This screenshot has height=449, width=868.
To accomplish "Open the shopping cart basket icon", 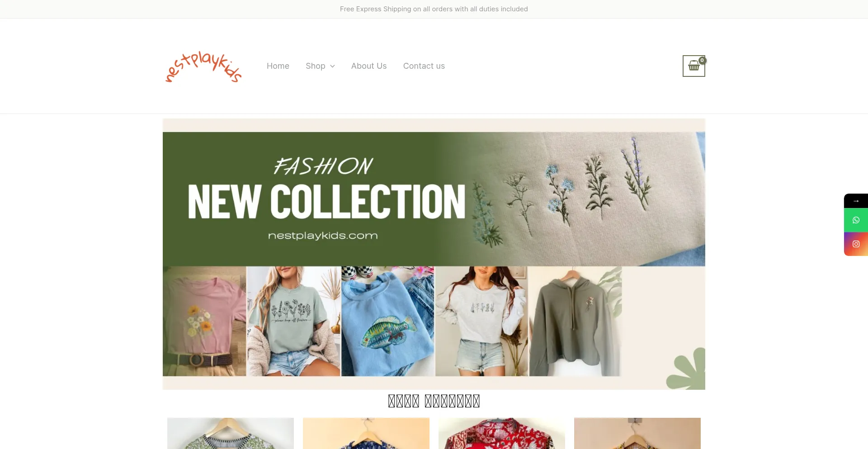I will click(x=693, y=66).
